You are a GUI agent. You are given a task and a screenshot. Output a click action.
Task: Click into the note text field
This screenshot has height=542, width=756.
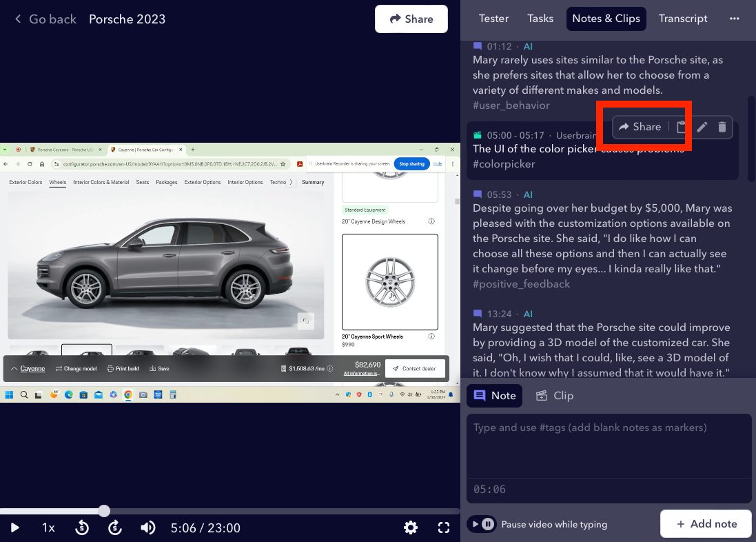[x=609, y=446]
